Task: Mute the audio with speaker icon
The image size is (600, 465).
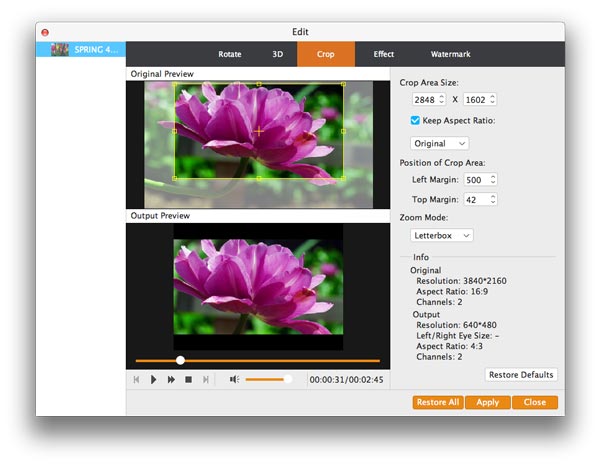Action: click(x=234, y=379)
